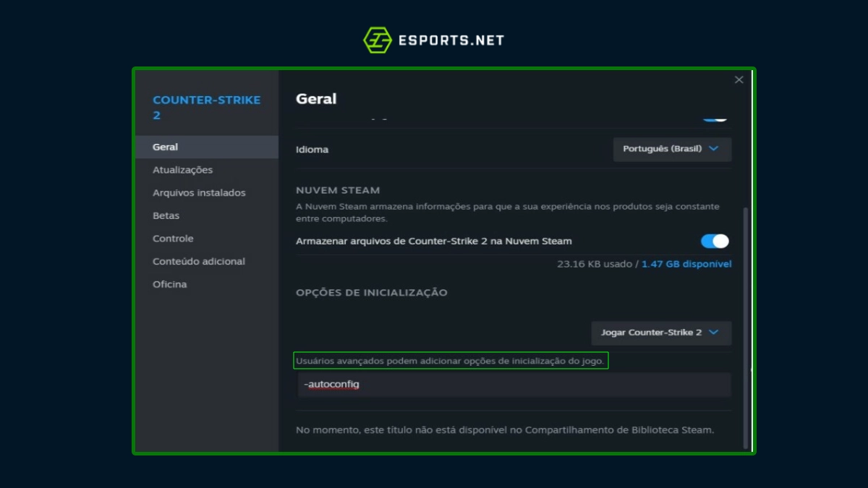Click the ESPORTS.NET logo icon
Screen dimensions: 868x488
[x=377, y=40]
